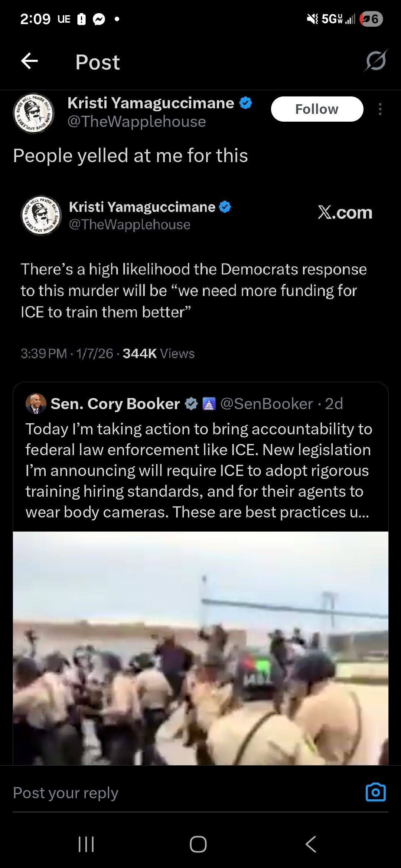Open Sen. Cory Booker's quoted post text
The width and height of the screenshot is (401, 868).
[x=199, y=470]
